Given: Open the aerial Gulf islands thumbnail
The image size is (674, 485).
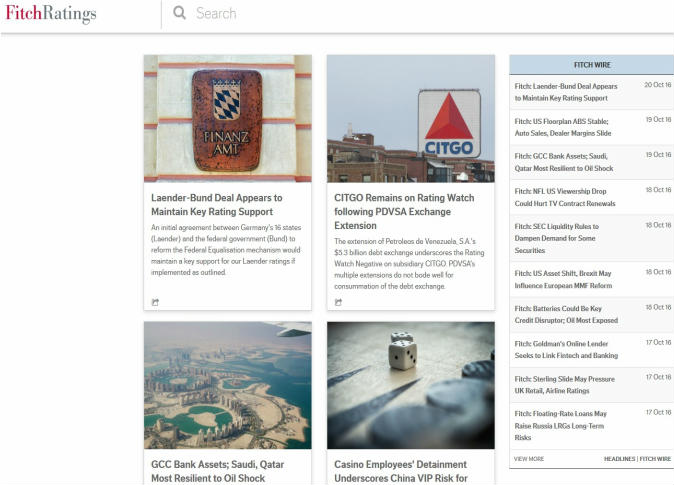Looking at the screenshot, I should tap(228, 385).
